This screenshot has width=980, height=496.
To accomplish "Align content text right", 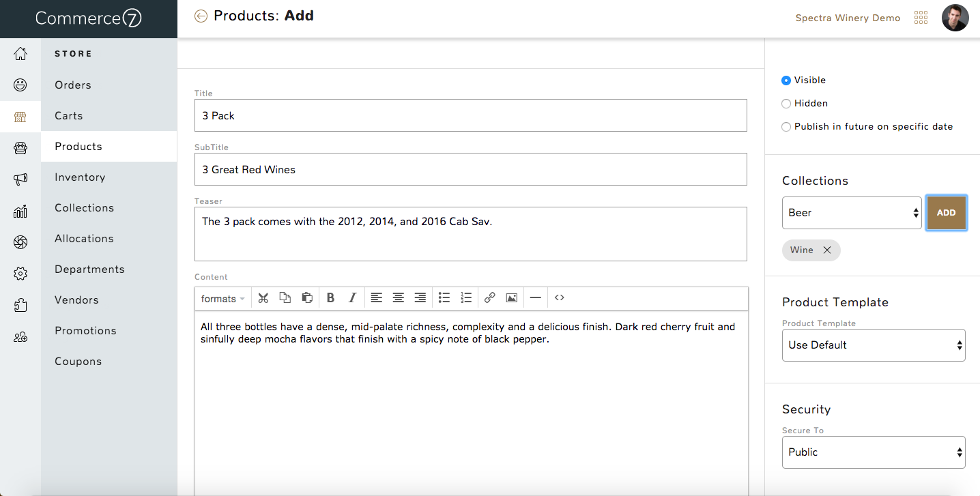I will point(420,298).
